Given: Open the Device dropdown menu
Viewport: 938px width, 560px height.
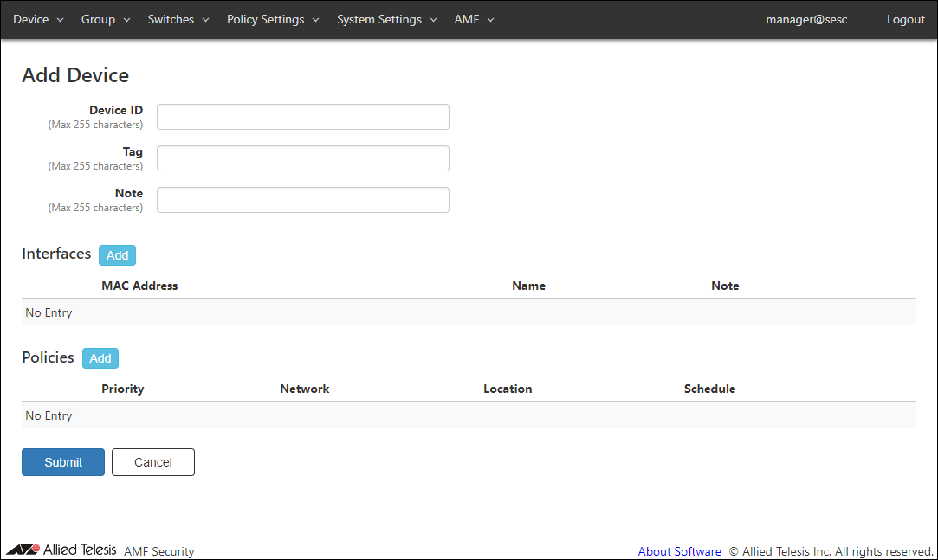Looking at the screenshot, I should coord(38,19).
